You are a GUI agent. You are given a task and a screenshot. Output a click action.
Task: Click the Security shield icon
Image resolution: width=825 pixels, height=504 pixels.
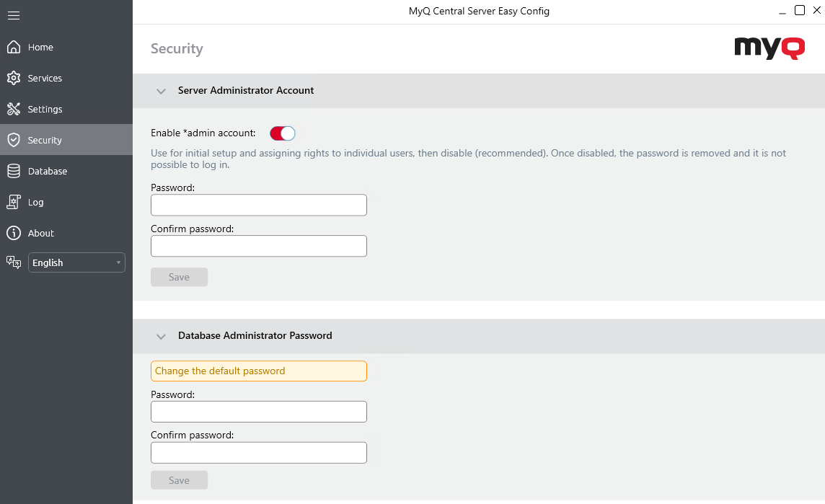pyautogui.click(x=14, y=140)
